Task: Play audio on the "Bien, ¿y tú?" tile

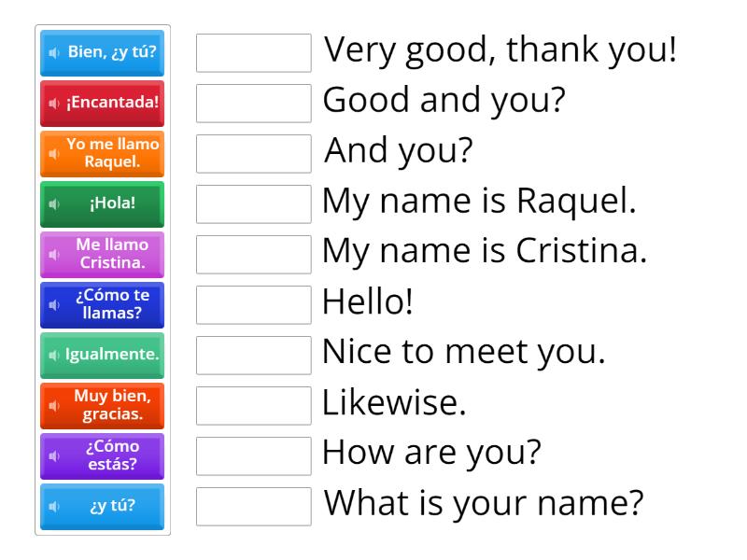Action: tap(54, 53)
